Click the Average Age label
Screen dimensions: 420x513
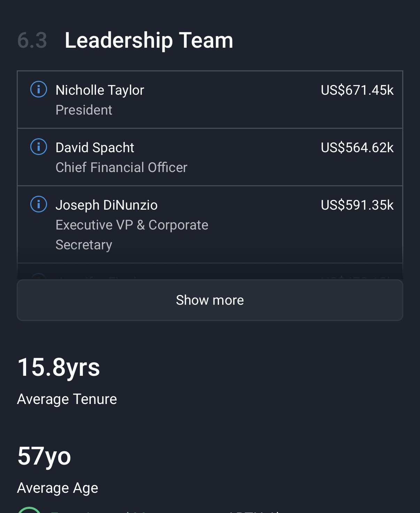[57, 488]
